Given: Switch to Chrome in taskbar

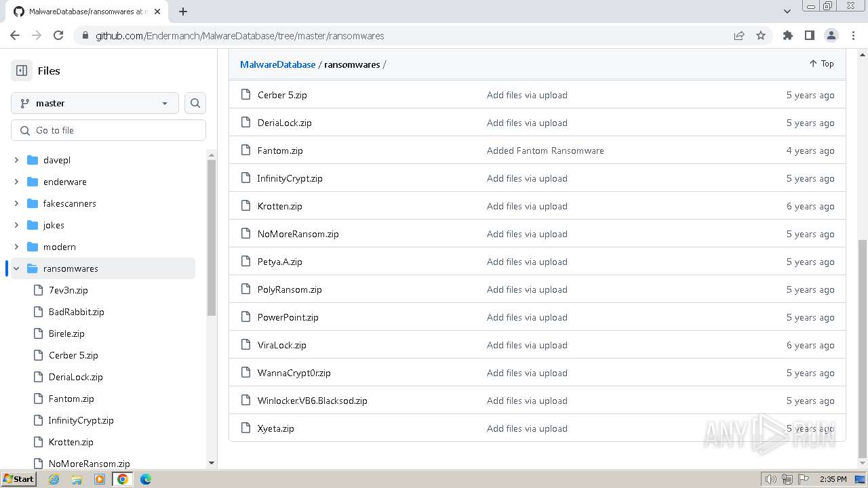Looking at the screenshot, I should tap(123, 479).
